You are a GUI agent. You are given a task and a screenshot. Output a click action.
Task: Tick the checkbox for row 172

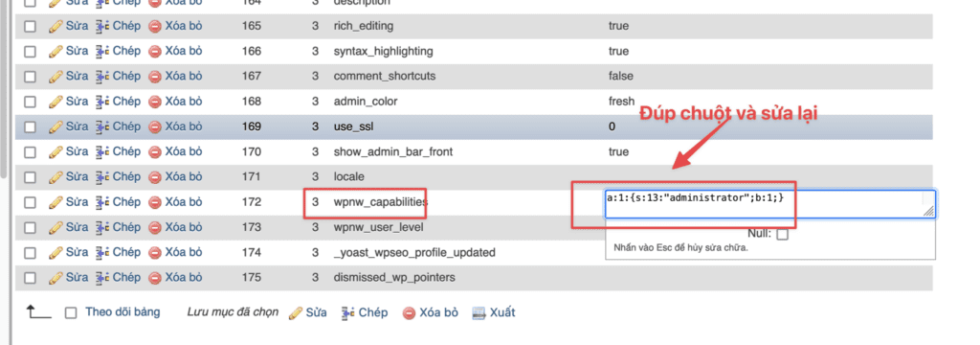pos(30,202)
